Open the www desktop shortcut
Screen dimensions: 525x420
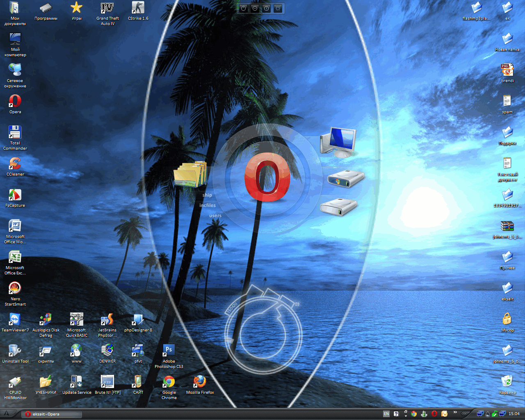tap(77, 354)
